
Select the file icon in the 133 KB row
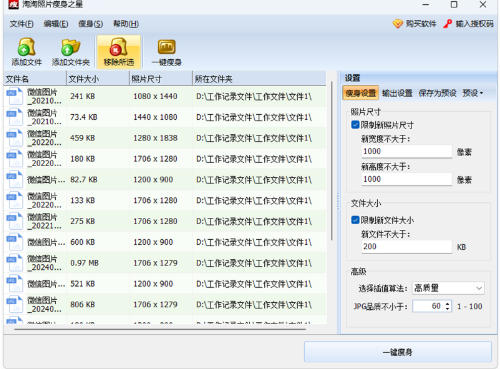[14, 200]
